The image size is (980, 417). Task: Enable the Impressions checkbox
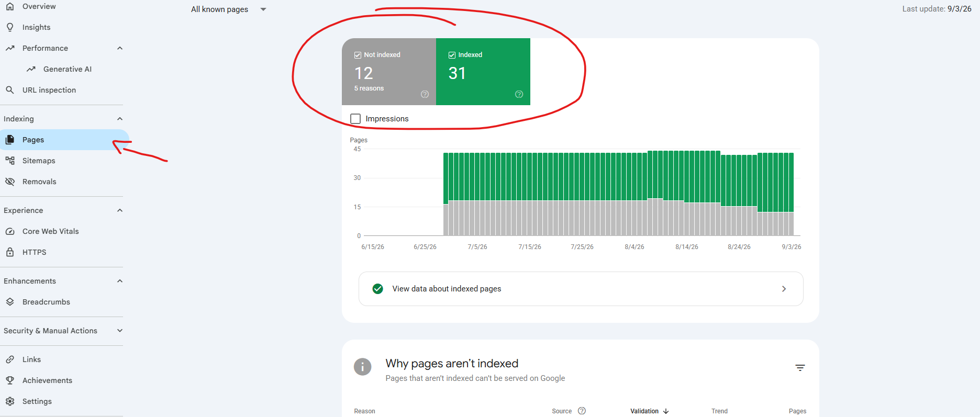tap(355, 119)
